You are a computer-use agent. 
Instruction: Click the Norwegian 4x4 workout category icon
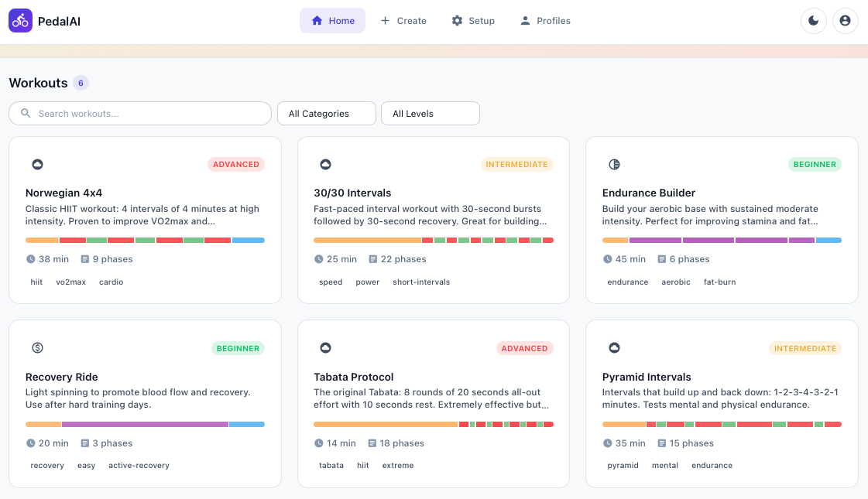coord(37,164)
